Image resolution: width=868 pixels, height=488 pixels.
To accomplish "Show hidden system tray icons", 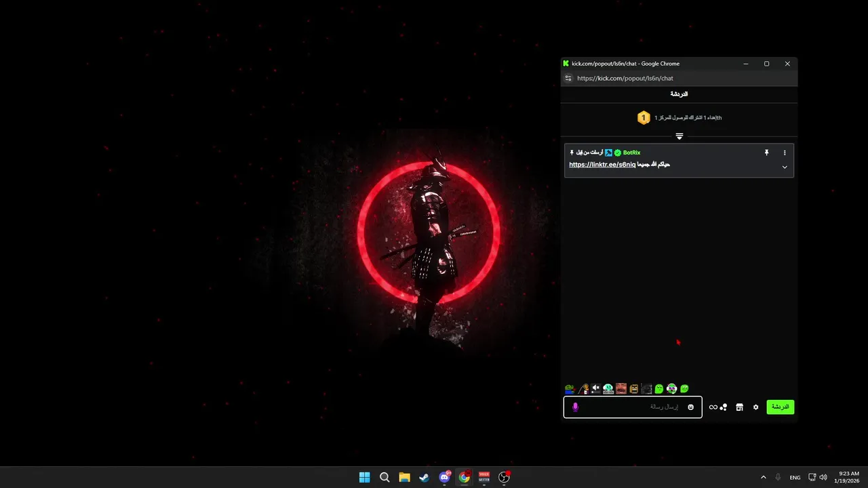I will click(764, 477).
